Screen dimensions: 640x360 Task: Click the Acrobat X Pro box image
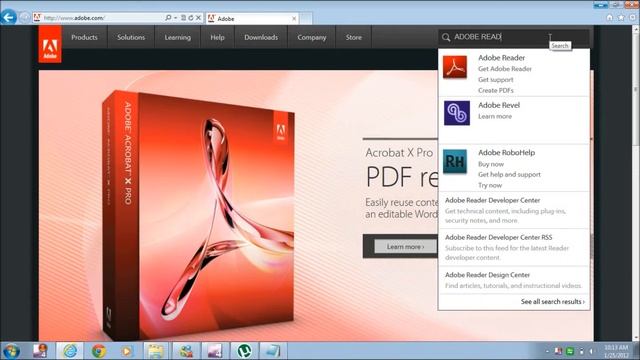pyautogui.click(x=198, y=215)
